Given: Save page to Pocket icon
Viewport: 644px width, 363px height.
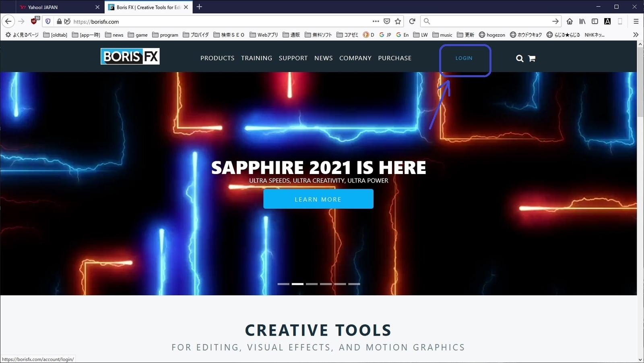Looking at the screenshot, I should coord(387,21).
